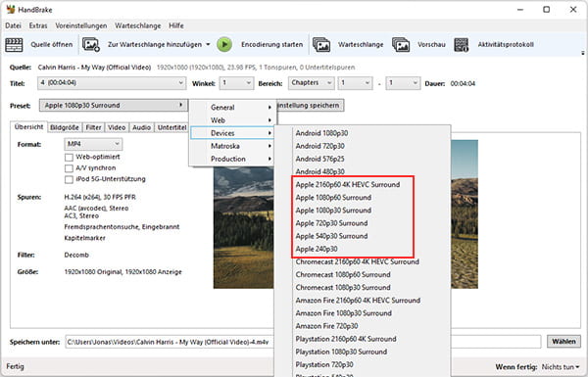Click the add to queue picture icon
The image size is (588, 377).
coord(91,45)
